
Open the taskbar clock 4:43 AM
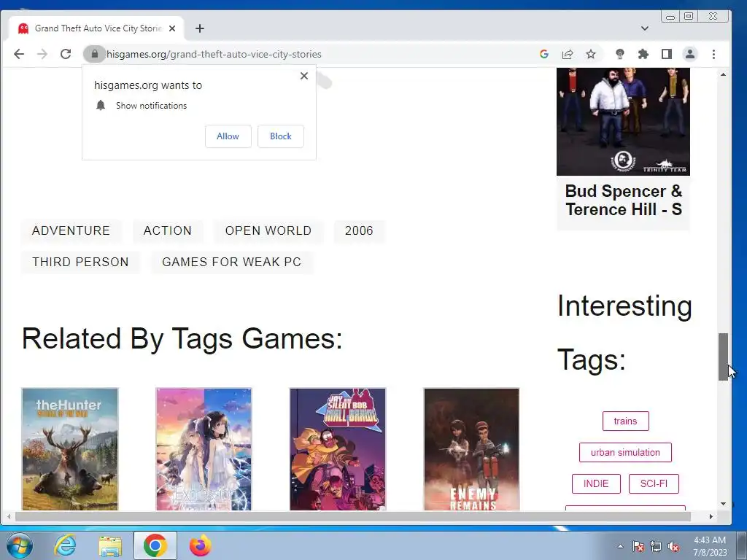pos(710,546)
